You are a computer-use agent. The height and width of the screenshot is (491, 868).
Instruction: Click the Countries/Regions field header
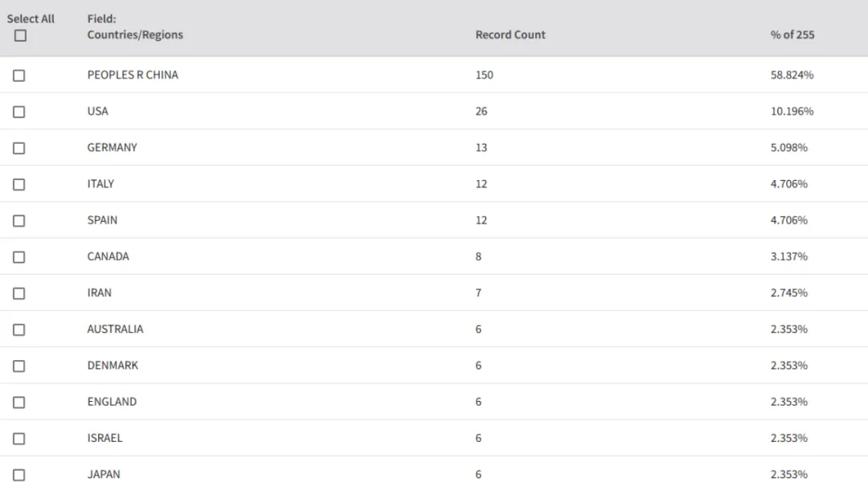[135, 35]
